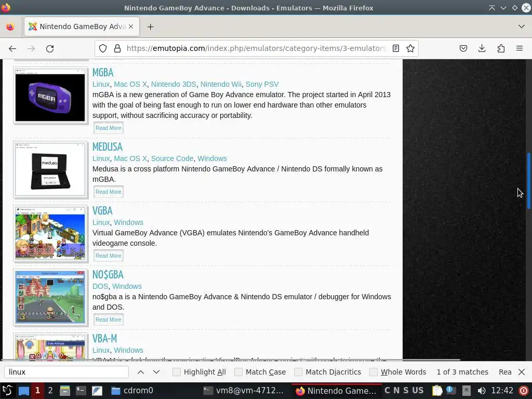This screenshot has height=399, width=532.
Task: Click the show desktop taskbar icon
Action: [23, 391]
